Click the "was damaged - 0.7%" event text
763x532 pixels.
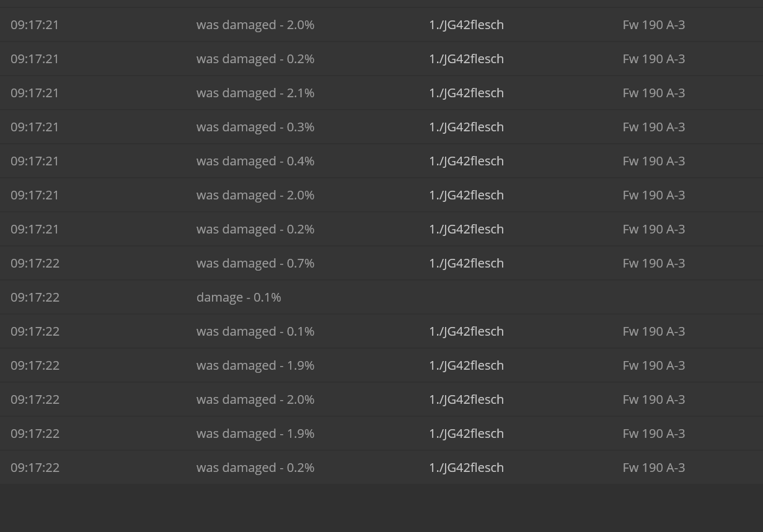(x=255, y=263)
